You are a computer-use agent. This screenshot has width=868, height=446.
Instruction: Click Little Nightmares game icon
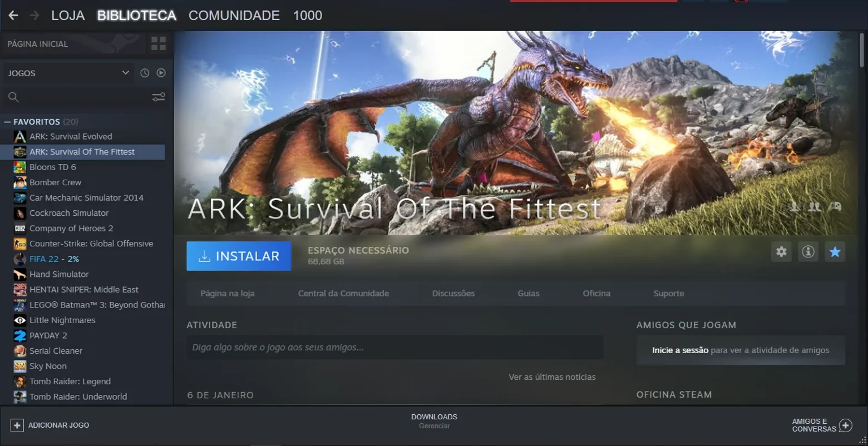point(20,320)
